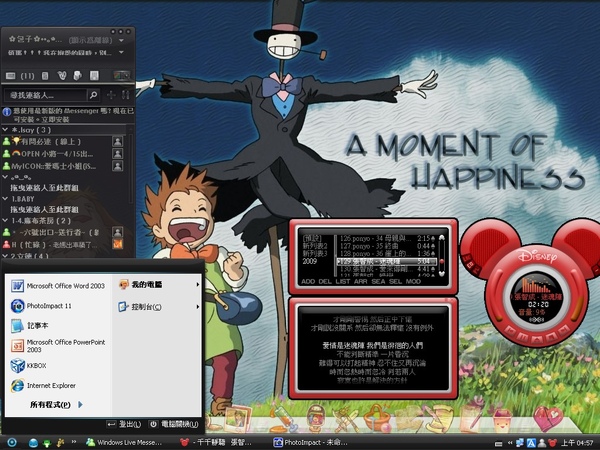Click the red playlist scrollbar thumb
This screenshot has height=450, width=600.
click(x=442, y=262)
